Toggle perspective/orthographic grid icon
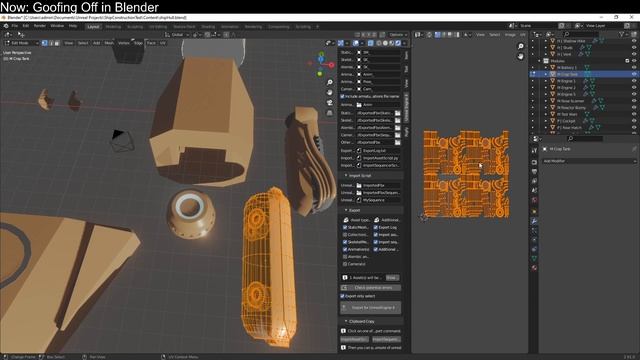This screenshot has width=640, height=360. (x=330, y=113)
